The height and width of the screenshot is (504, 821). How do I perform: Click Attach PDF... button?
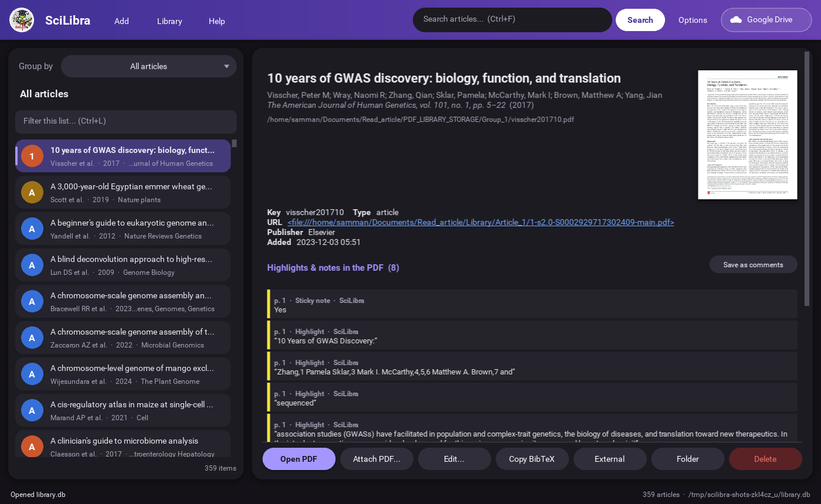[x=376, y=459]
